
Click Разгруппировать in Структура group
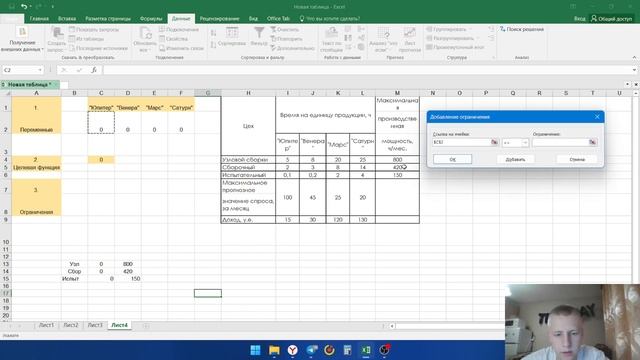[x=450, y=38]
